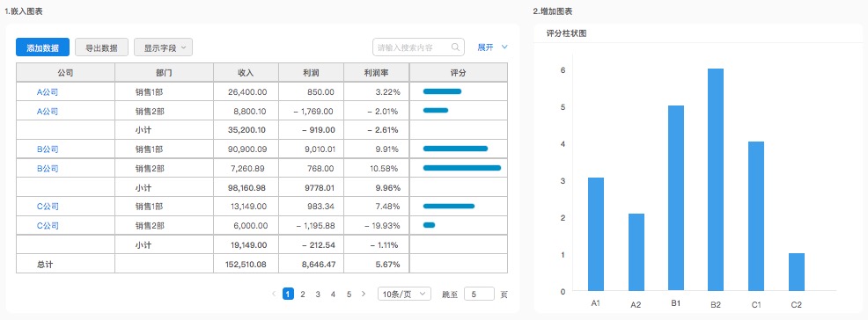Screen dimensions: 868x320
Task: Click the 评分 column header
Action: pyautogui.click(x=459, y=72)
